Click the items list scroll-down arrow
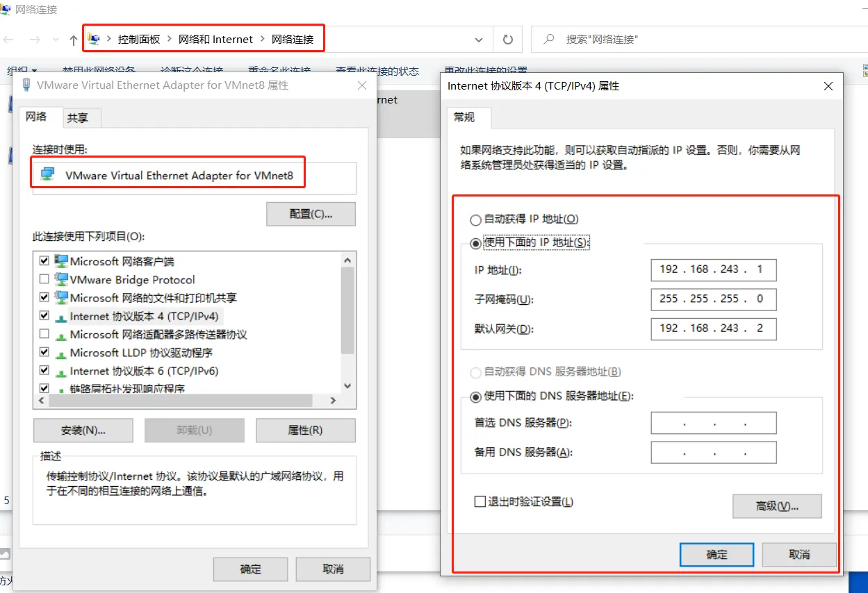This screenshot has height=593, width=868. [x=348, y=386]
